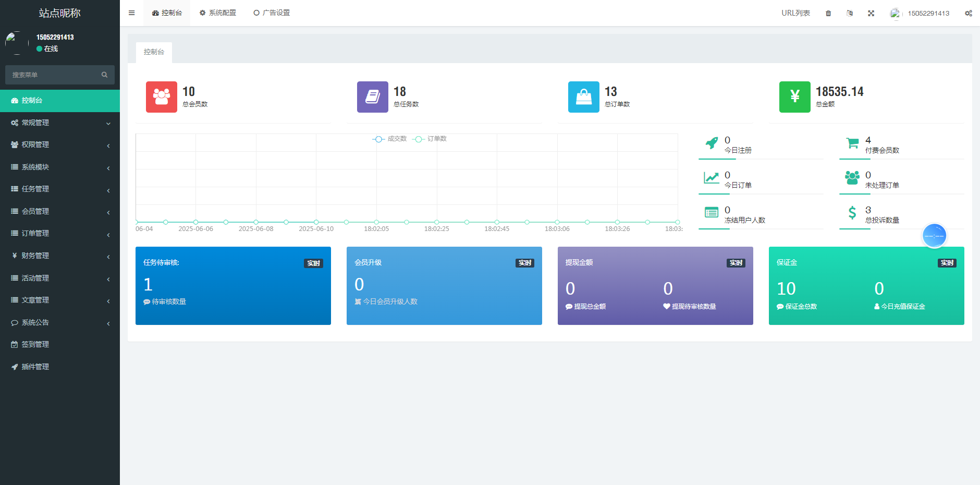Toggle the 订单数 legend series

click(430, 139)
